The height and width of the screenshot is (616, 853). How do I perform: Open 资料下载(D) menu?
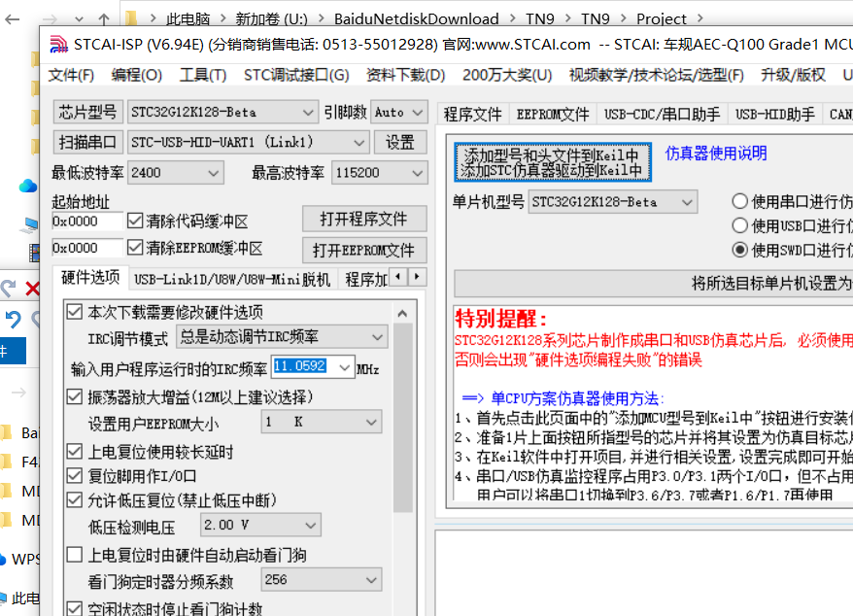pos(405,75)
